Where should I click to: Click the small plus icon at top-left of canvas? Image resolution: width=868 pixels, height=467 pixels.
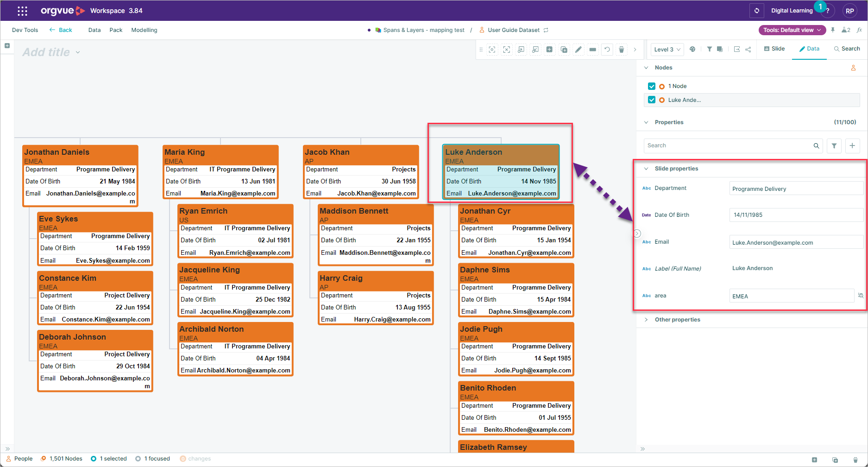coord(7,46)
